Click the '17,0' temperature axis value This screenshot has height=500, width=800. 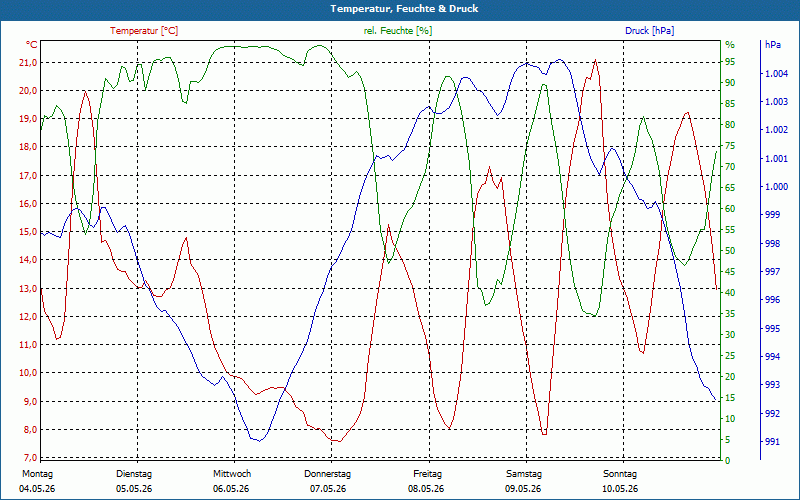coord(28,176)
